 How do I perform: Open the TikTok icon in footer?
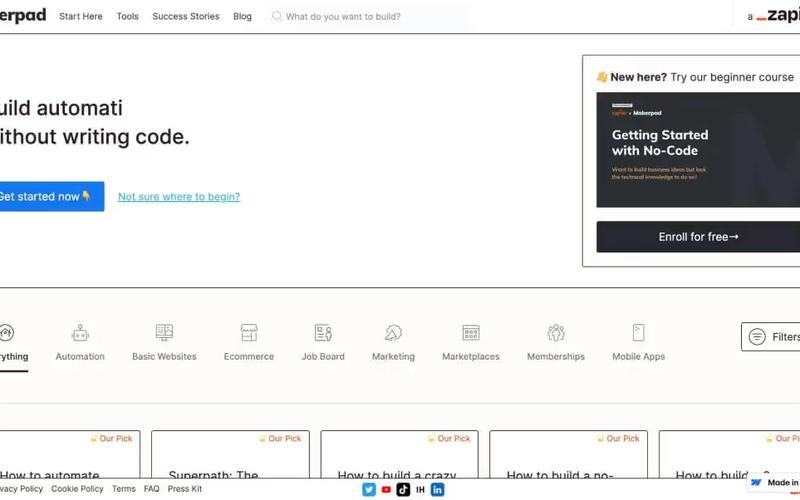(x=403, y=489)
